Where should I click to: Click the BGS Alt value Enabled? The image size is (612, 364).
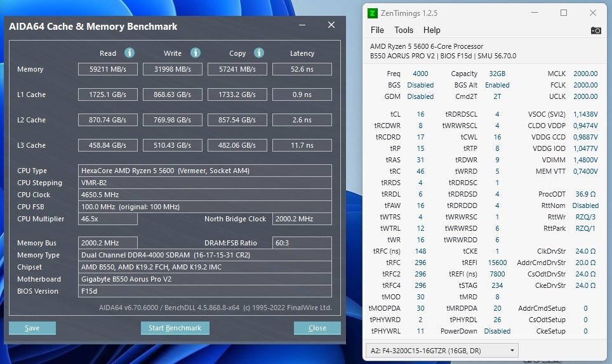click(x=497, y=85)
